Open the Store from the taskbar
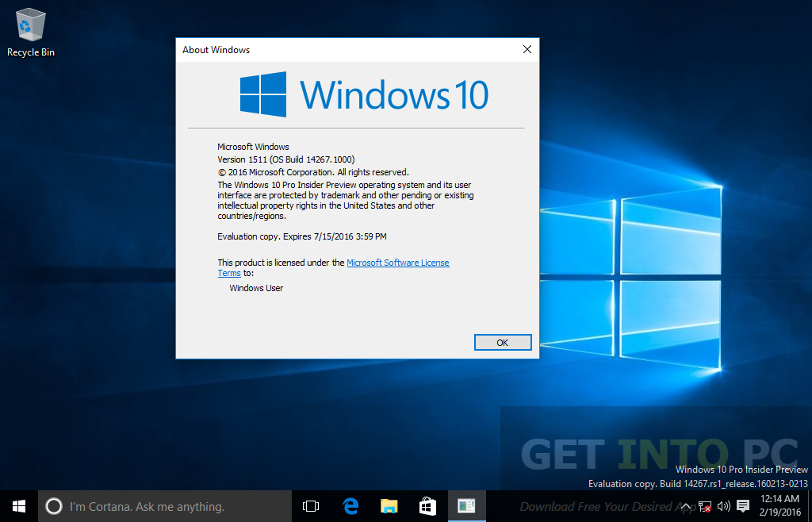 [427, 506]
